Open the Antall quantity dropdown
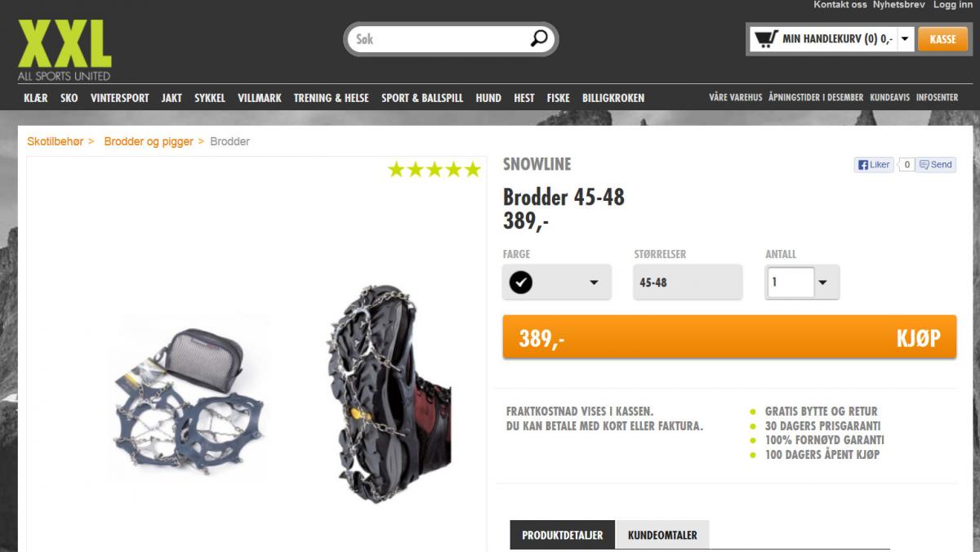 822,283
